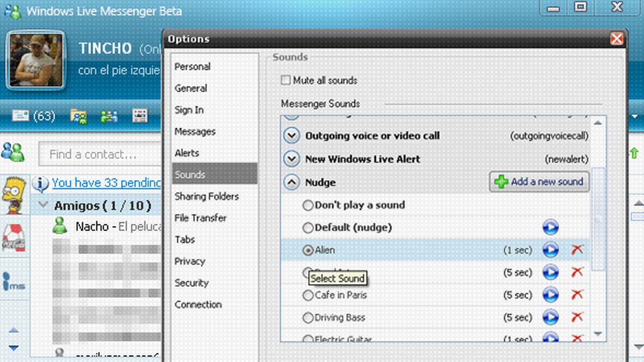Select the Don't play a sound option

click(308, 205)
